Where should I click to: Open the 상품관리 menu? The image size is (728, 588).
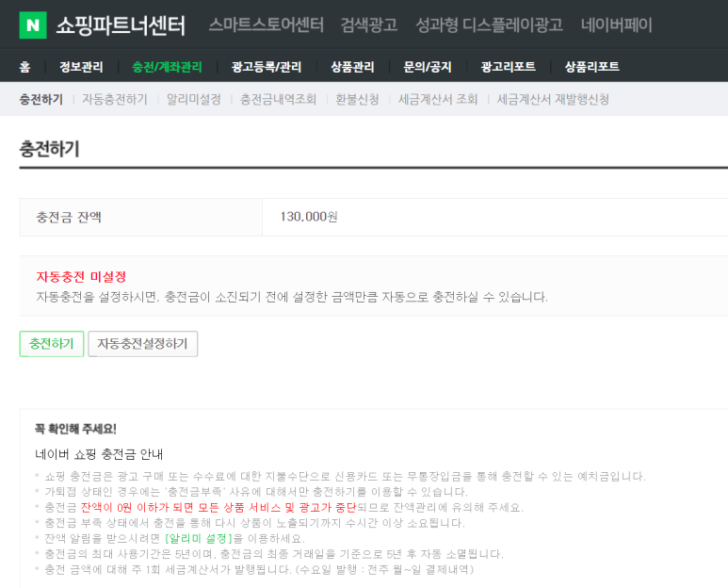tap(352, 67)
